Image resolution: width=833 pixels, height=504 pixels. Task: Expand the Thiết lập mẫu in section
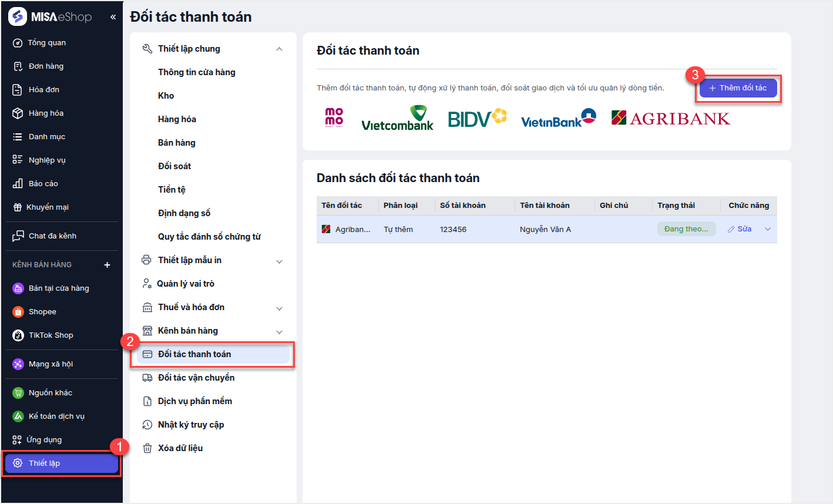pos(279,261)
